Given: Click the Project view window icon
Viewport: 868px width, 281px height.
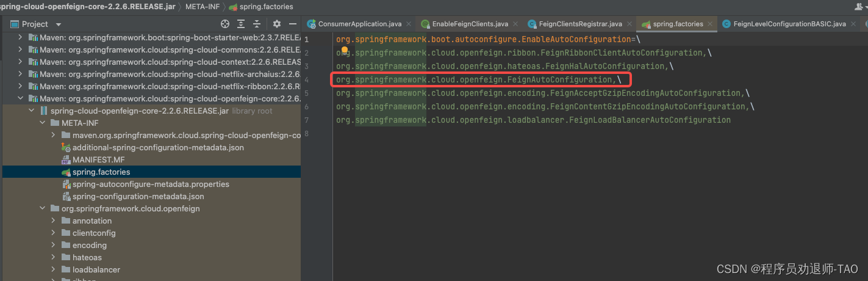Looking at the screenshot, I should tap(14, 24).
